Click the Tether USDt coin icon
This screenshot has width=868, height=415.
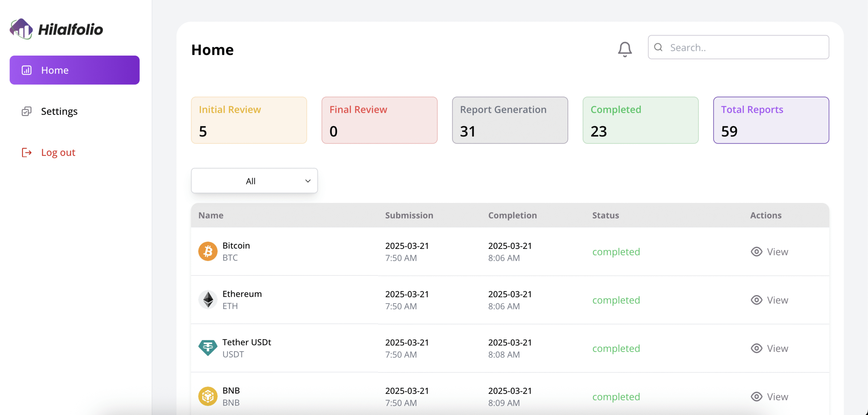click(x=208, y=348)
